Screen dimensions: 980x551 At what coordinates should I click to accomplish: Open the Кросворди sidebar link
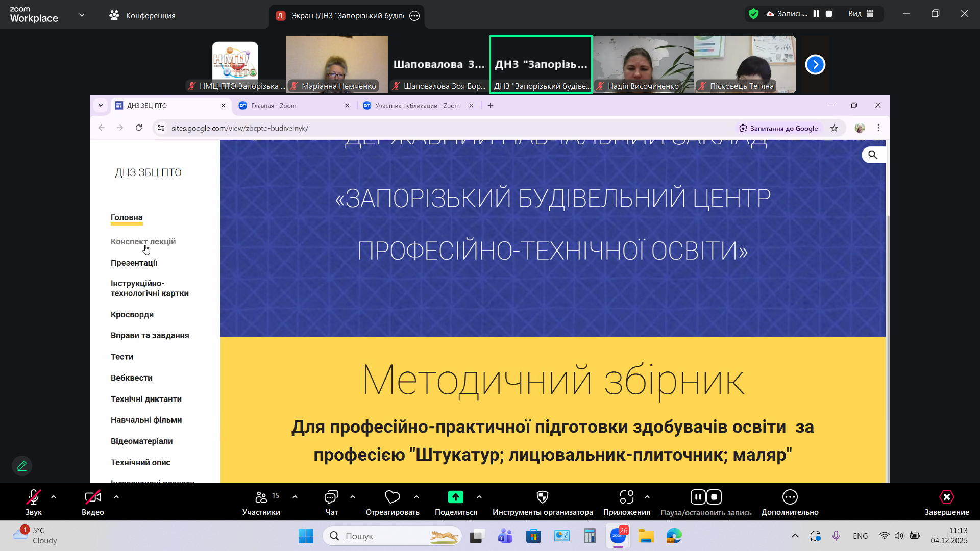[132, 315]
